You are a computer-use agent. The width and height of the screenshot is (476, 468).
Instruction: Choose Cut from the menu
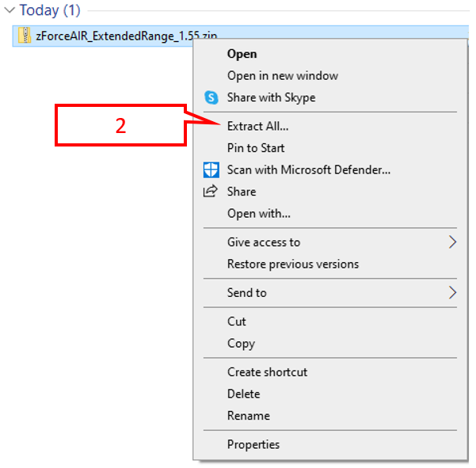coord(236,321)
